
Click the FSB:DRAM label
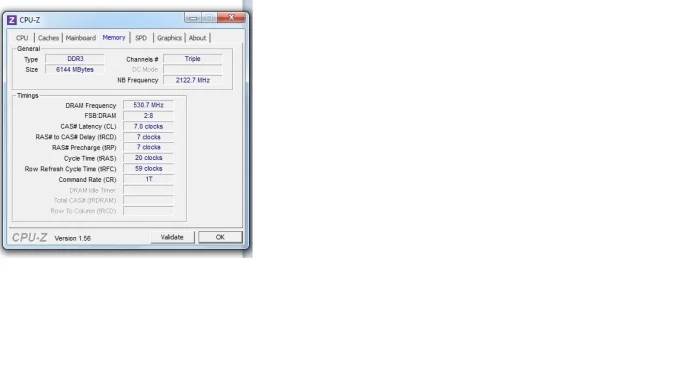100,116
